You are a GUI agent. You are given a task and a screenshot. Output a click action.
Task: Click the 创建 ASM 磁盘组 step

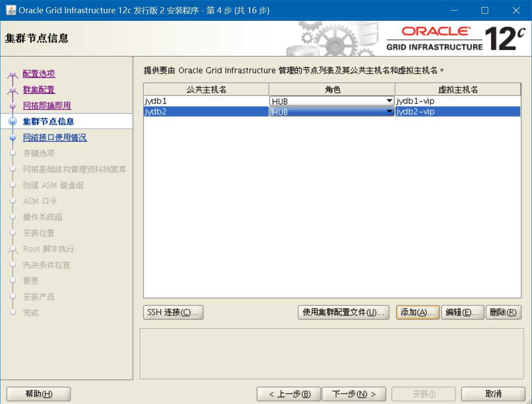(x=53, y=185)
